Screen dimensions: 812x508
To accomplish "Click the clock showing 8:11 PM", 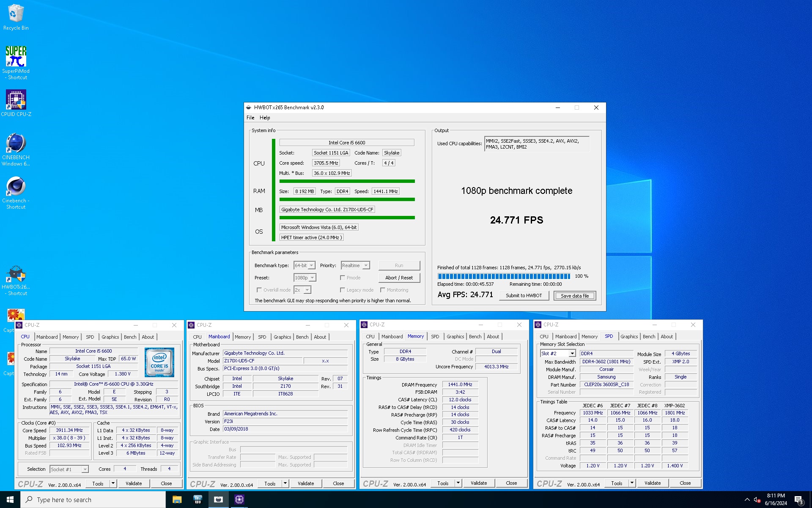I will tap(776, 500).
